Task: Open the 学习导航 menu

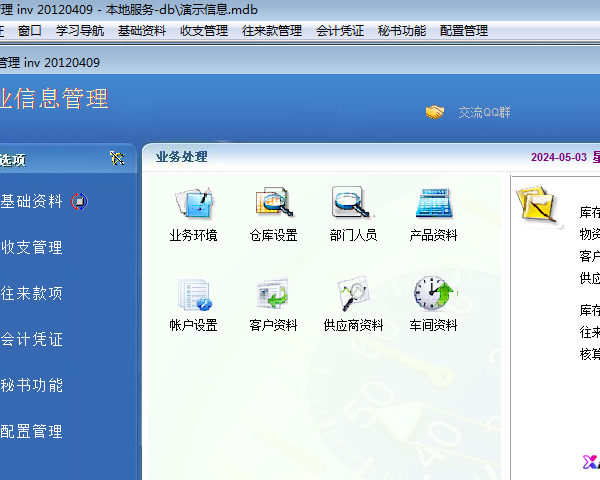Action: (80, 31)
